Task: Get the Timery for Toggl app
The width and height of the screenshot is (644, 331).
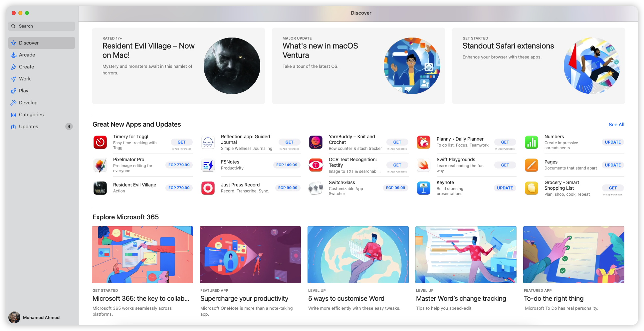Action: 181,142
